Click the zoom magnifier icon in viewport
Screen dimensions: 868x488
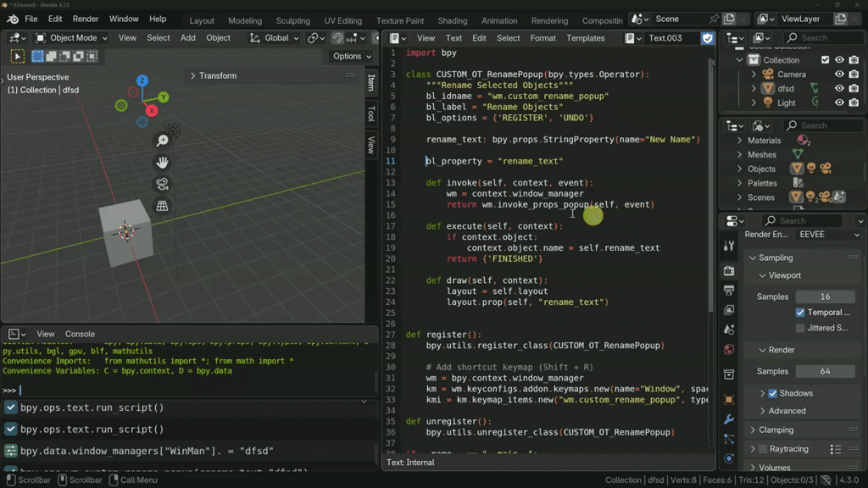click(162, 141)
